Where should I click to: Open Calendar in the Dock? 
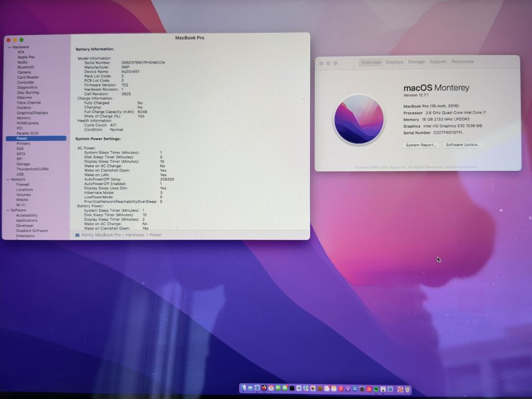[x=271, y=388]
